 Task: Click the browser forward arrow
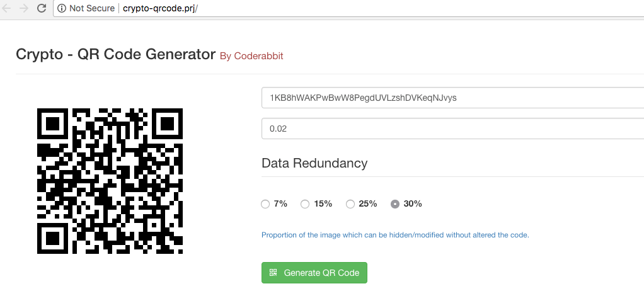[25, 9]
